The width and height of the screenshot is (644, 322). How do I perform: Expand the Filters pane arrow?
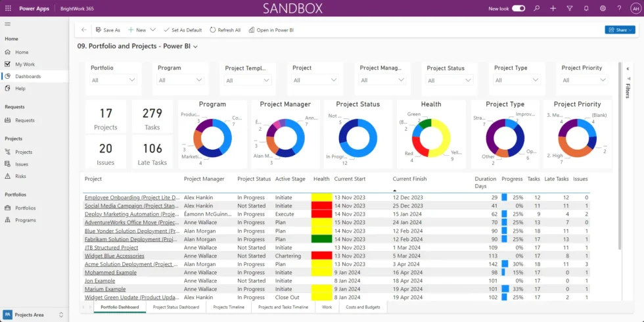coord(627,68)
